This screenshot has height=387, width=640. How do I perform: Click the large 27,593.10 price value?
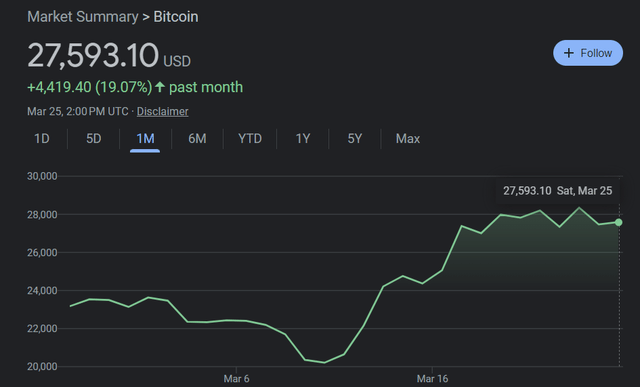pos(93,55)
